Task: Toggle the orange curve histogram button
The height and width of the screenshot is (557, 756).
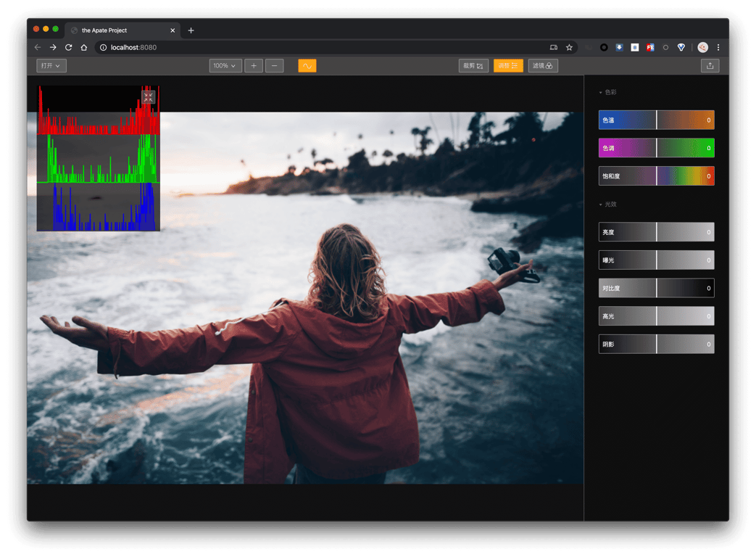Action: [307, 66]
